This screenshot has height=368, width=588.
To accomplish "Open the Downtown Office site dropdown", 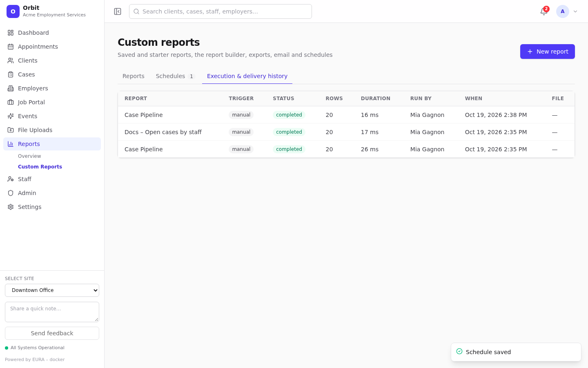I will click(52, 290).
